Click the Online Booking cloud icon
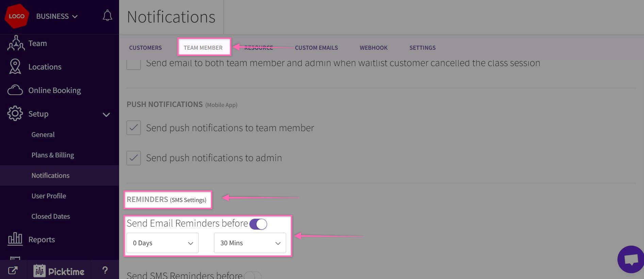This screenshot has width=644, height=279. pos(15,90)
